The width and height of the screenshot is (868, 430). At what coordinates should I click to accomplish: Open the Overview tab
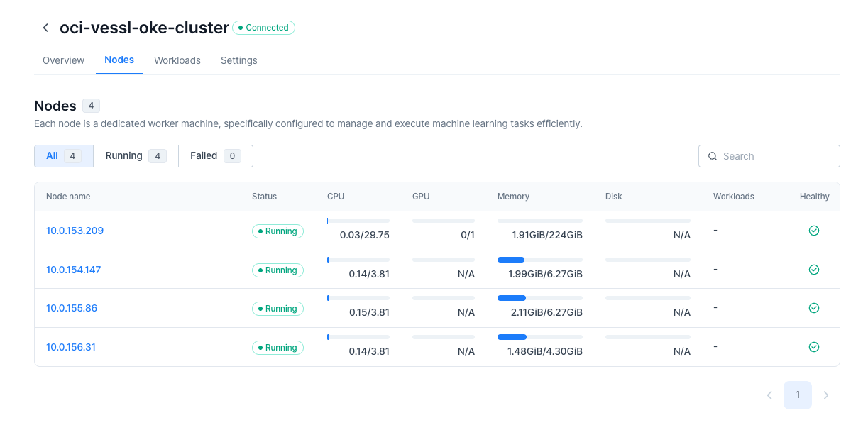pyautogui.click(x=63, y=60)
